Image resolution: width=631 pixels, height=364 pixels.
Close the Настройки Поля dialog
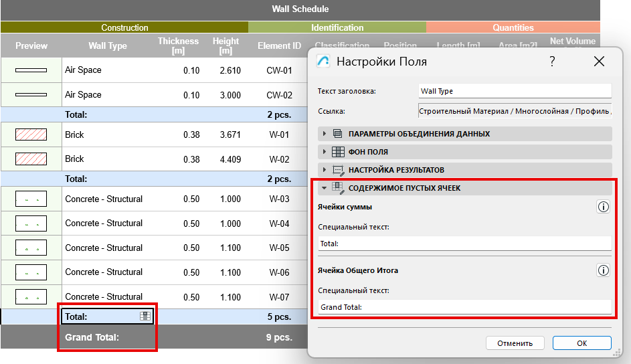pos(599,62)
